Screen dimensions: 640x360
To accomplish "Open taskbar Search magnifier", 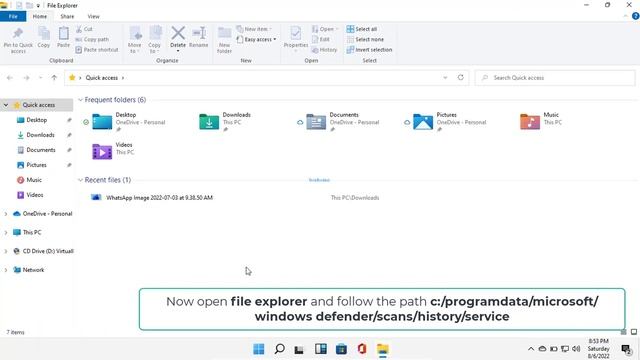I will pos(280,349).
